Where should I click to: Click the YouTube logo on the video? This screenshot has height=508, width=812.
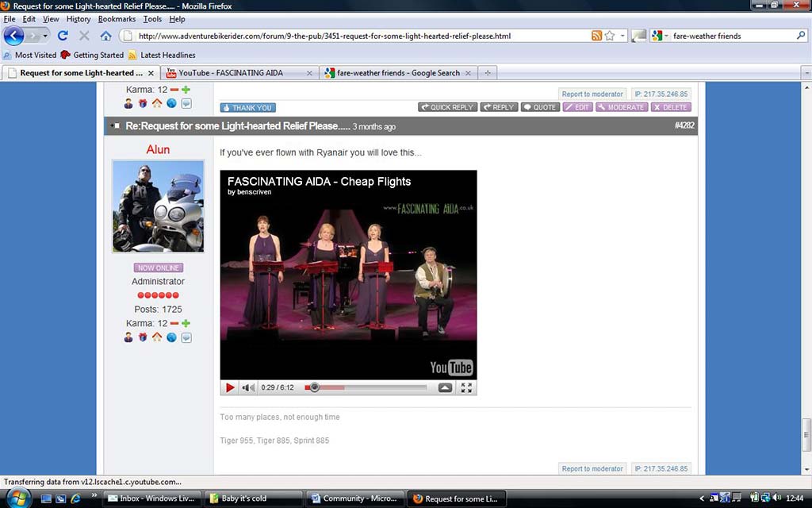pos(451,368)
